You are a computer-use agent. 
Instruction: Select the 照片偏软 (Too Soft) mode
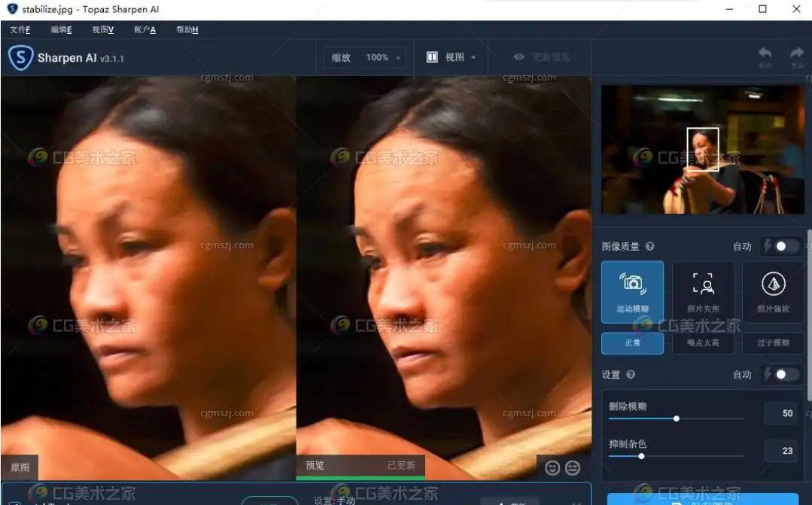point(773,292)
